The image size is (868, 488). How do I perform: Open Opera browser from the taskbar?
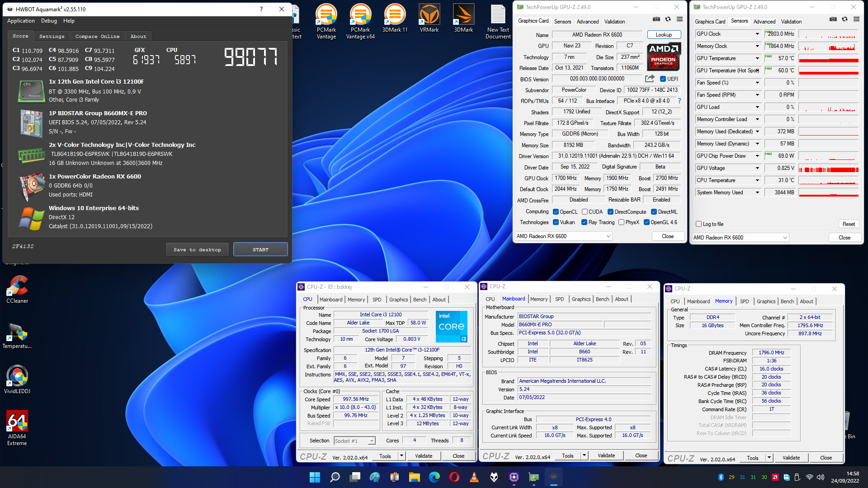pos(454,477)
